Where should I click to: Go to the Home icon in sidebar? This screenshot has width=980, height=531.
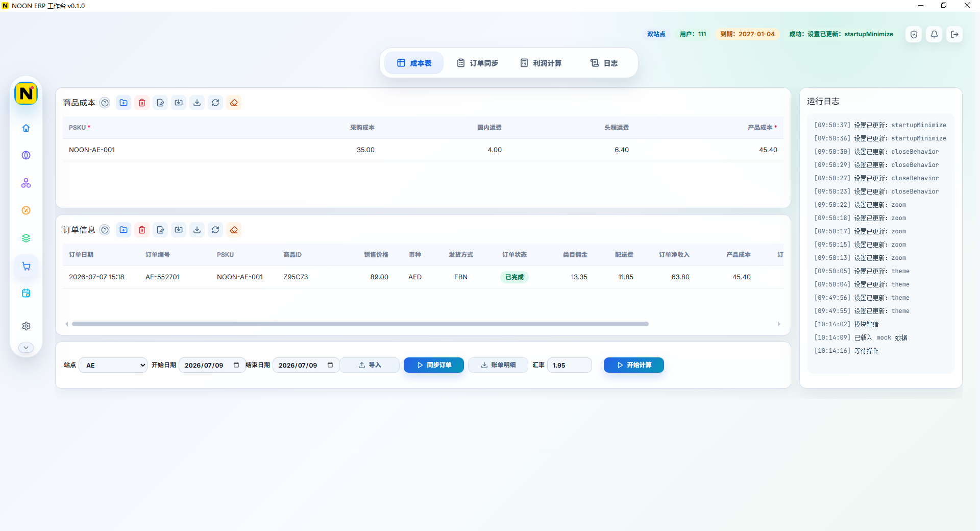pos(26,128)
